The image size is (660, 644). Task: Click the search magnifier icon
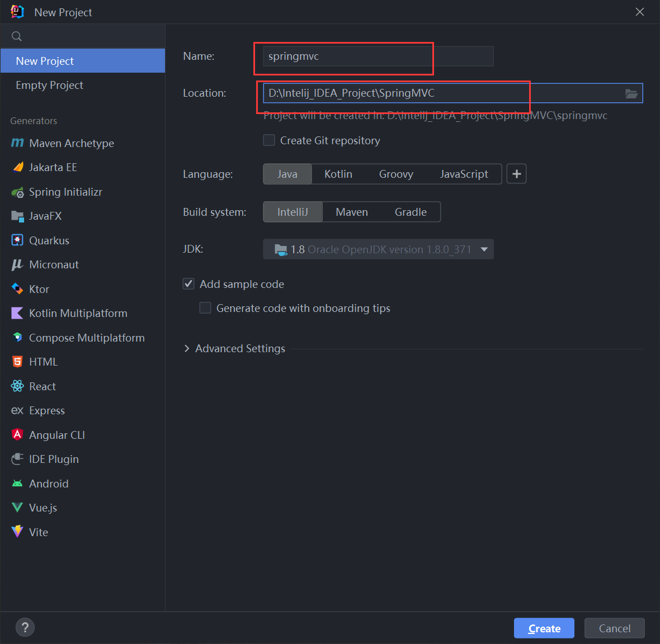point(16,36)
